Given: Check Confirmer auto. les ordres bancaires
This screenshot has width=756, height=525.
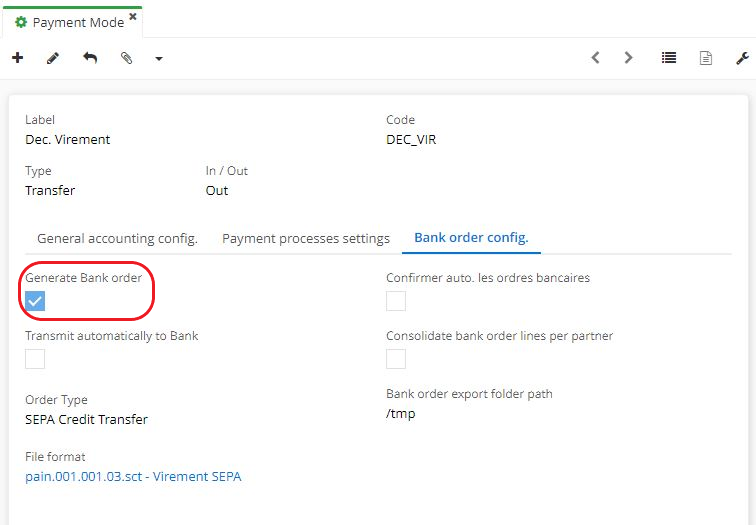Looking at the screenshot, I should 396,301.
